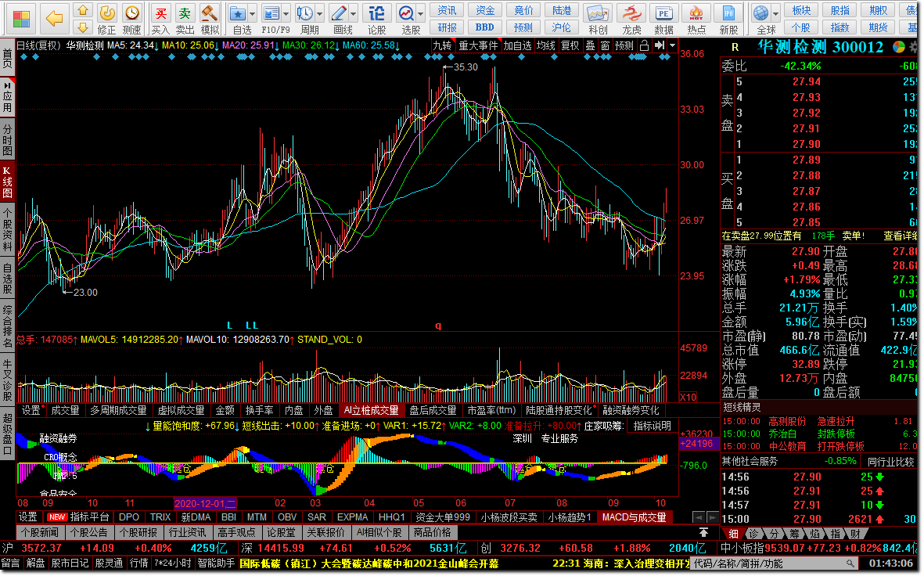The height and width of the screenshot is (576, 924).
Task: Open the 个股新闻 bottom tab
Action: click(39, 532)
